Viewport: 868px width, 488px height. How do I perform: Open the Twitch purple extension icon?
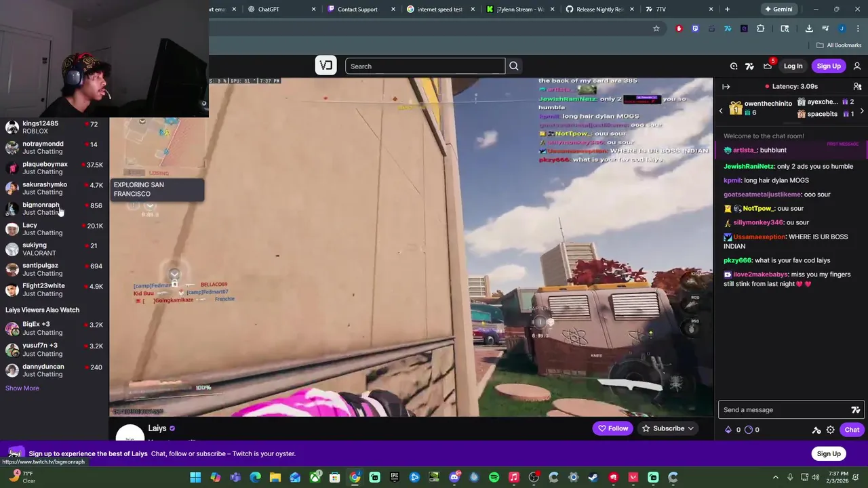[695, 28]
